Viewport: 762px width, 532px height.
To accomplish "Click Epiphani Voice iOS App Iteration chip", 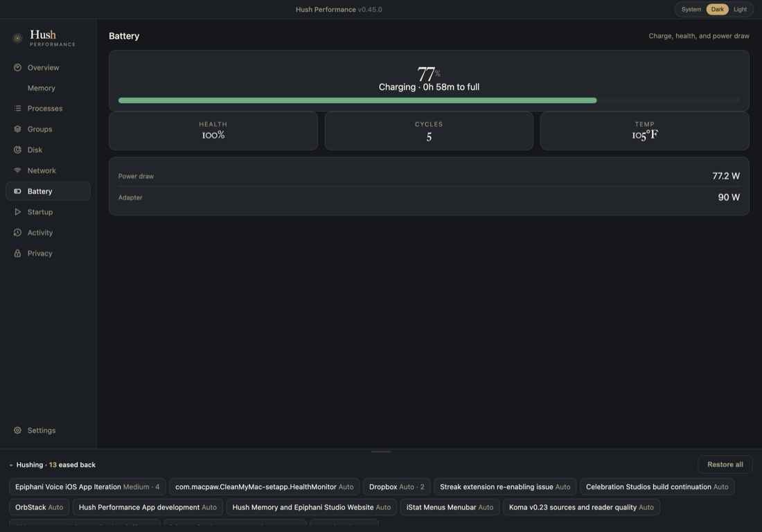I will coord(87,487).
